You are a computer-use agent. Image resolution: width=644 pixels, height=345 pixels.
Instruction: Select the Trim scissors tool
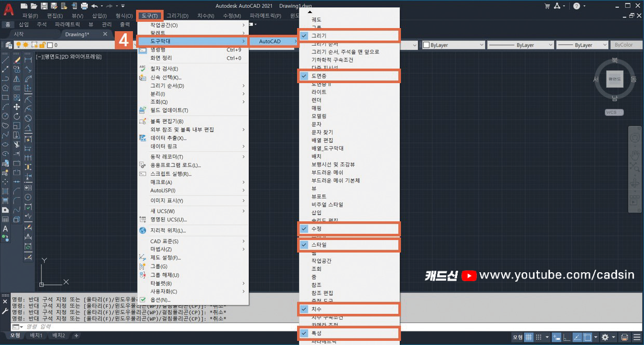[x=17, y=144]
